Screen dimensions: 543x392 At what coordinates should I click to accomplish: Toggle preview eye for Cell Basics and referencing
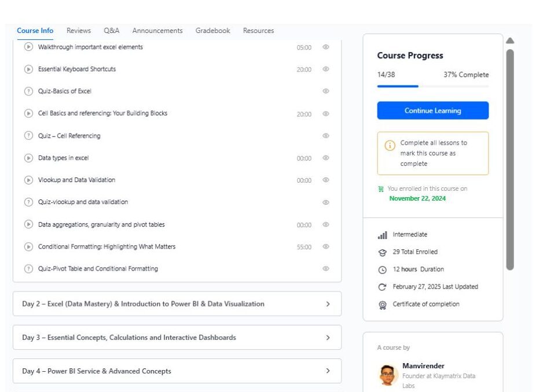[326, 113]
